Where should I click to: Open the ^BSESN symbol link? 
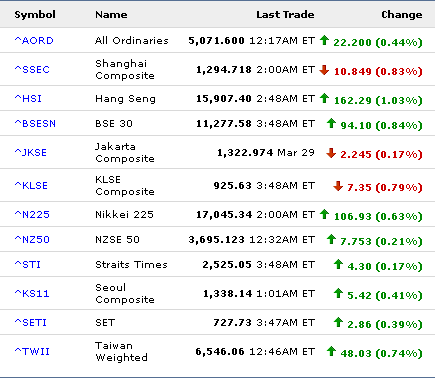click(x=35, y=124)
